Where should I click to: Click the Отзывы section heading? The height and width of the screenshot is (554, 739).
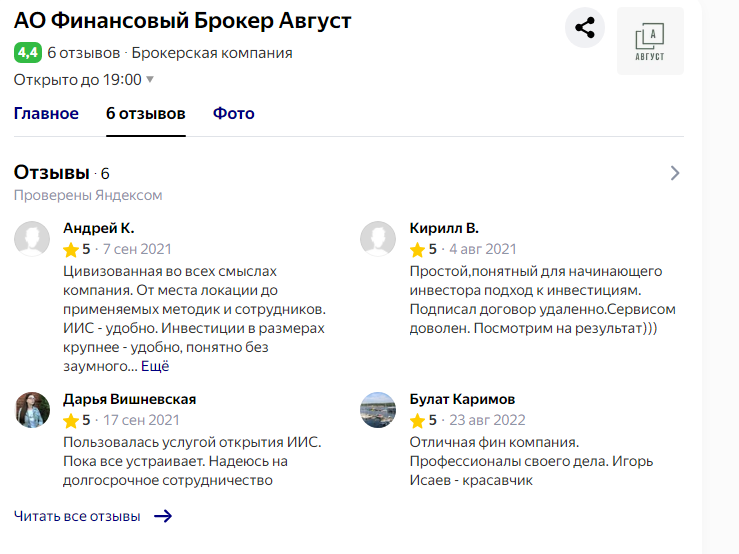pos(52,173)
